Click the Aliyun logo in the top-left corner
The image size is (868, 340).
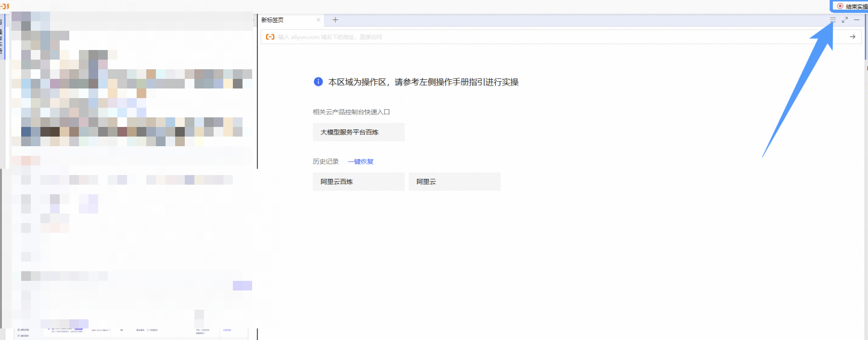point(5,6)
